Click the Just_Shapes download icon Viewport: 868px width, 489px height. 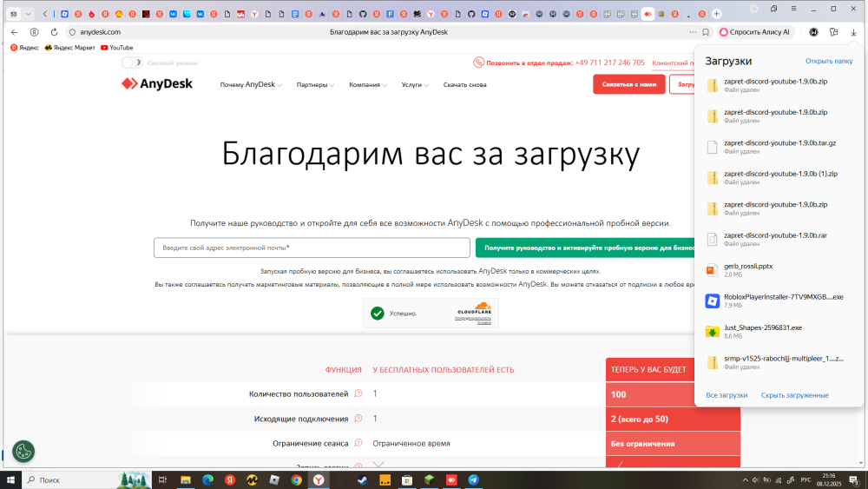[712, 332]
